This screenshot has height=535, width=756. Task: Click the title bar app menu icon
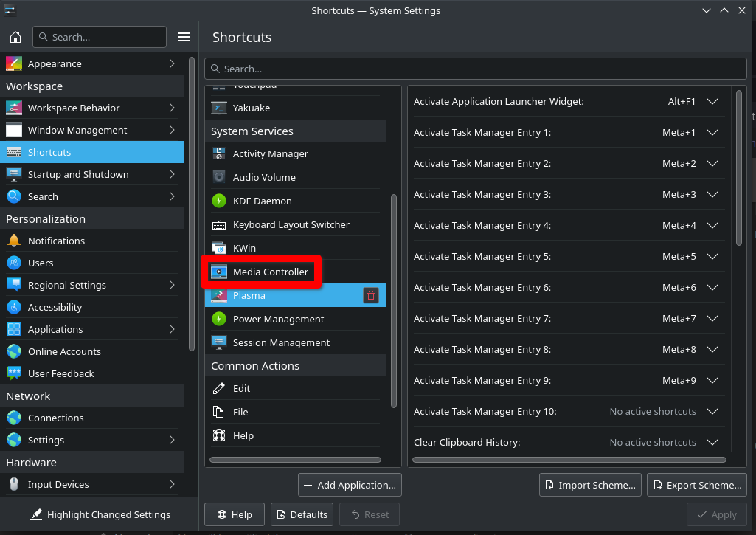click(10, 10)
